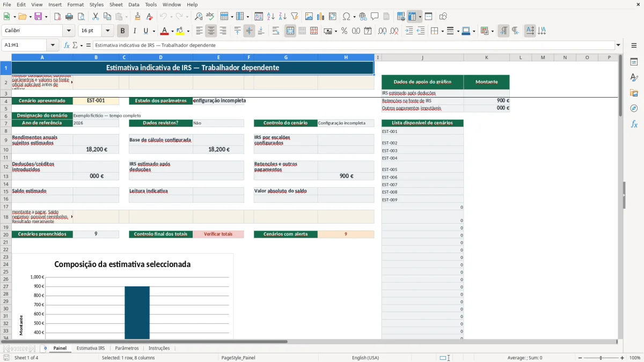
Task: Open the Data menu
Action: [x=134, y=4]
